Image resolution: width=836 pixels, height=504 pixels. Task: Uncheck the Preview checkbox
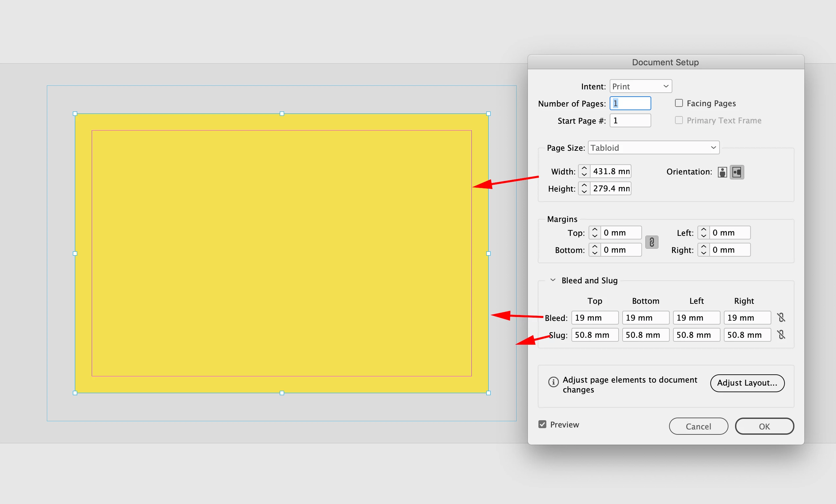pos(542,424)
